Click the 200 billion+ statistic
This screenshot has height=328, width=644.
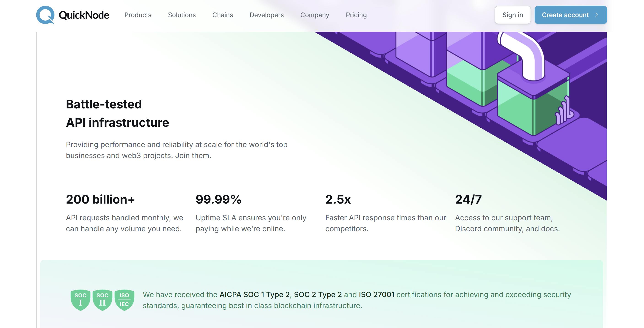point(100,199)
